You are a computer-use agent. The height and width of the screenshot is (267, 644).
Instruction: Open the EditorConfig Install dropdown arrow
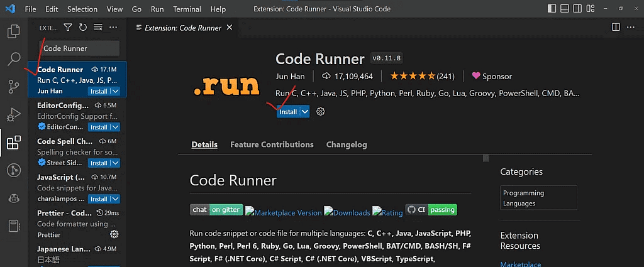tap(116, 127)
